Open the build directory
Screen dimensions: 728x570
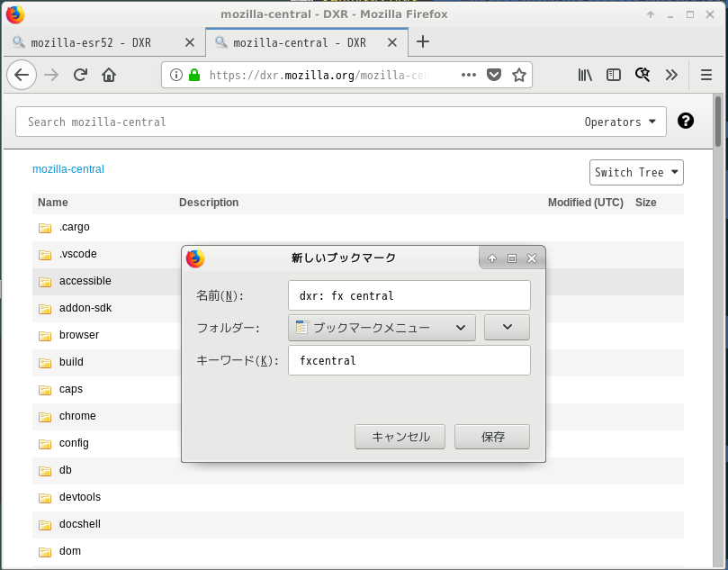pyautogui.click(x=71, y=362)
